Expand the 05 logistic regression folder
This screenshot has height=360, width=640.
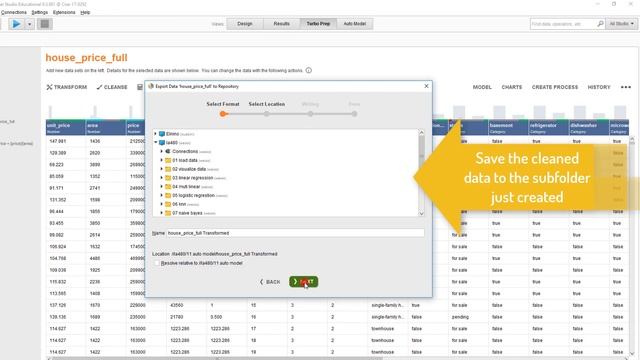[x=162, y=196]
